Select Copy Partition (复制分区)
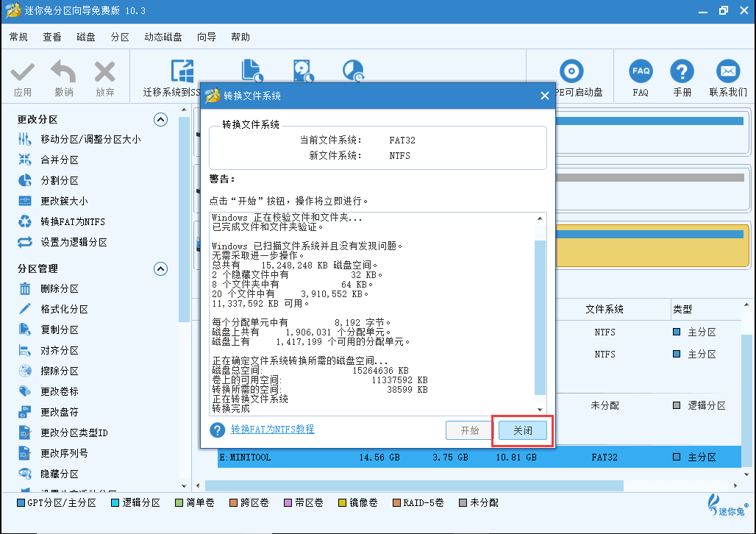Viewport: 756px width, 534px height. coord(49,330)
